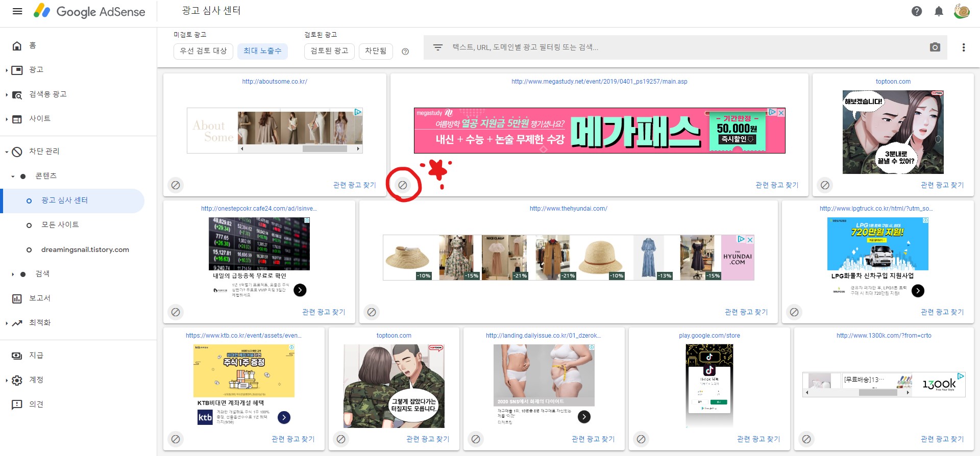This screenshot has height=456, width=980.
Task: Click the Google AdSense logo
Action: tap(89, 11)
